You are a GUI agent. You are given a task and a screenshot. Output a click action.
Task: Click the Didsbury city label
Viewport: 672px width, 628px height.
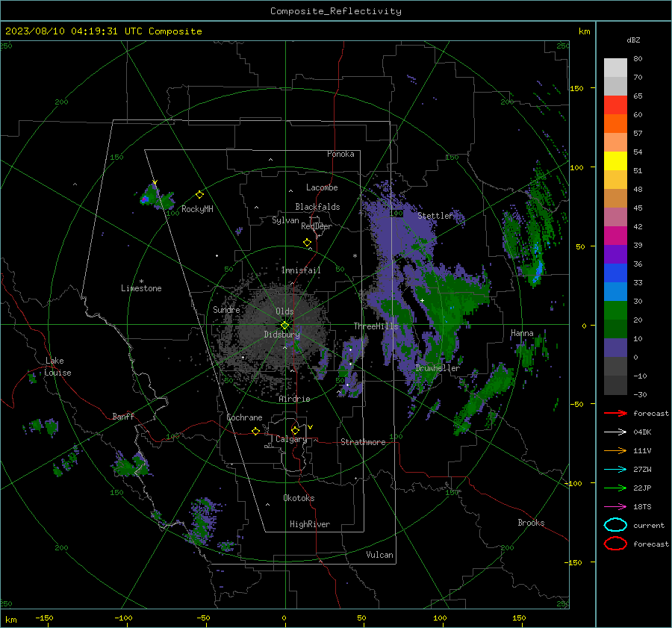click(x=281, y=335)
